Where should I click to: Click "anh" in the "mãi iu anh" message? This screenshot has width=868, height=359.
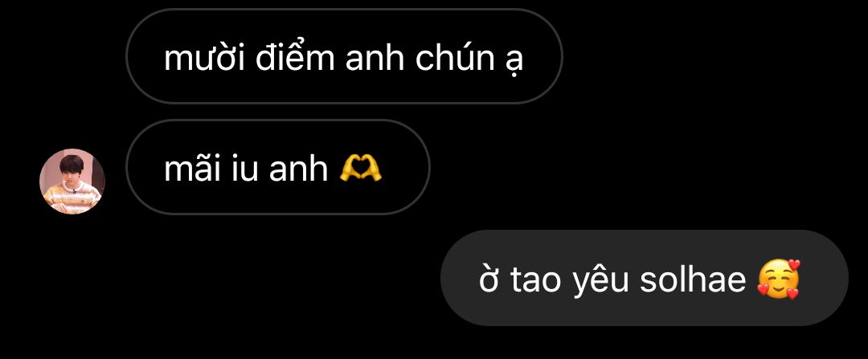pos(299,169)
